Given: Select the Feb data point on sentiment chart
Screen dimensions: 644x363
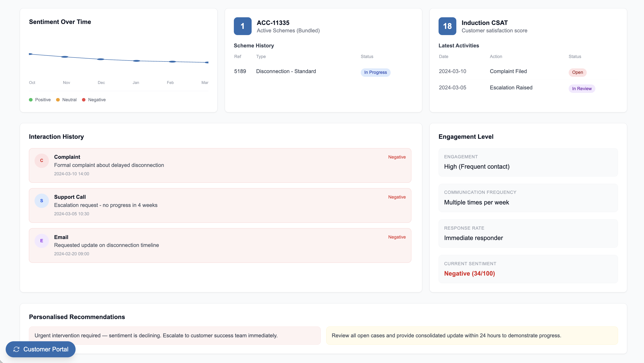Looking at the screenshot, I should (x=172, y=61).
